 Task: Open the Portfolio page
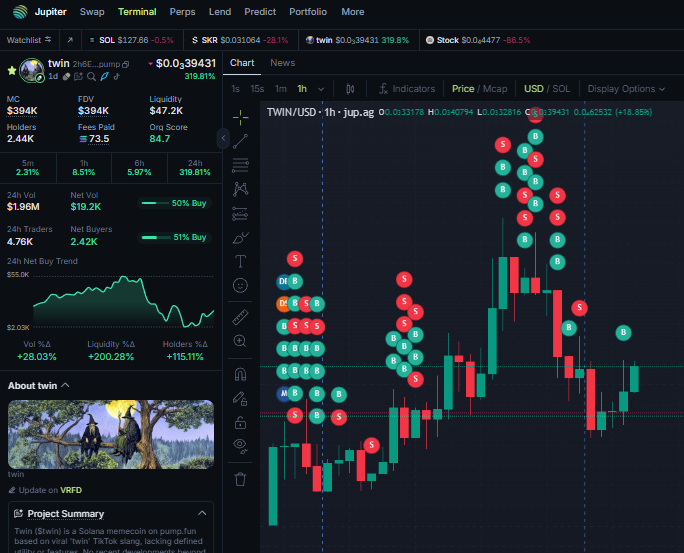click(x=308, y=12)
